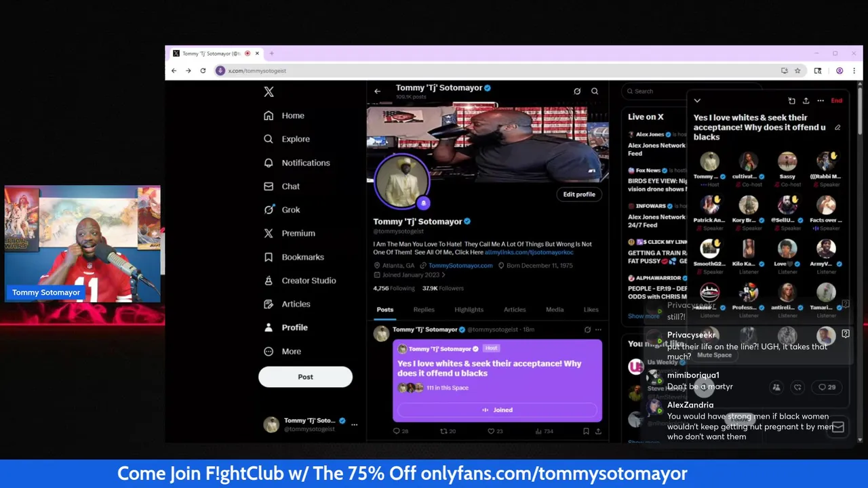Like the post with the heart icon

coord(491,431)
